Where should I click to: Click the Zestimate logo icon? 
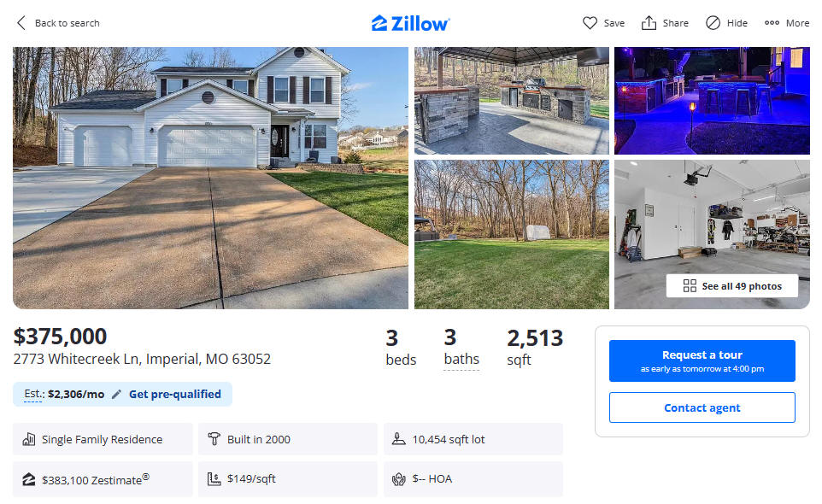click(x=29, y=479)
